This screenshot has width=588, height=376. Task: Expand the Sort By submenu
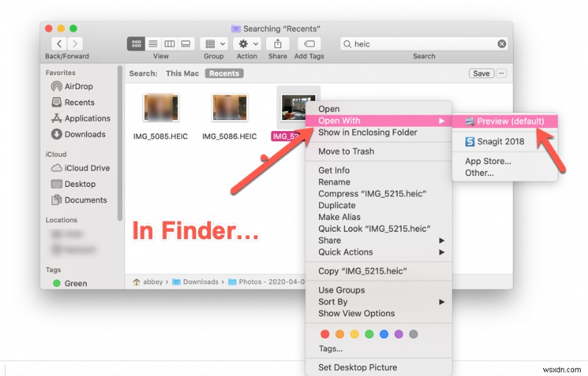click(x=379, y=302)
